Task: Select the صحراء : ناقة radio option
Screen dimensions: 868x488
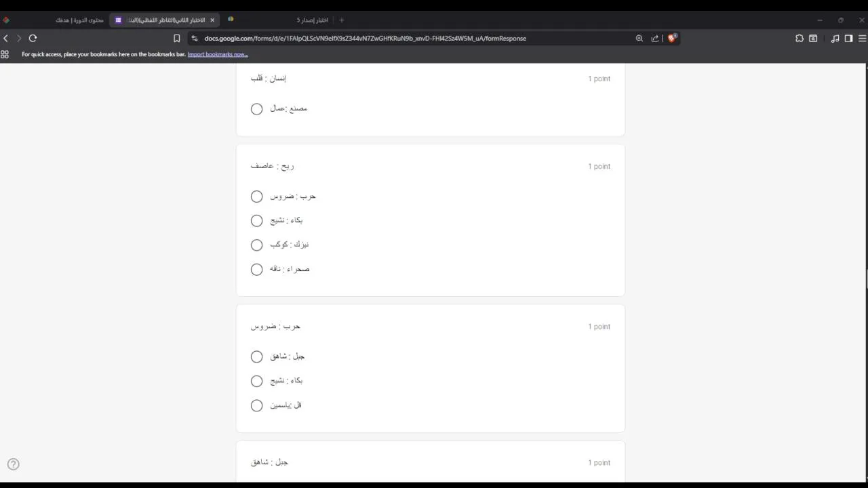Action: 256,270
